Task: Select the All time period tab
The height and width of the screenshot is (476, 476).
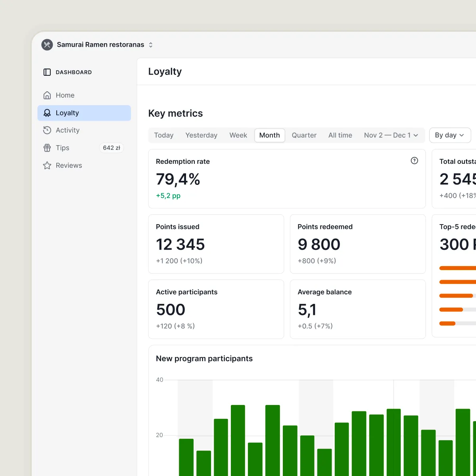Action: [340, 135]
